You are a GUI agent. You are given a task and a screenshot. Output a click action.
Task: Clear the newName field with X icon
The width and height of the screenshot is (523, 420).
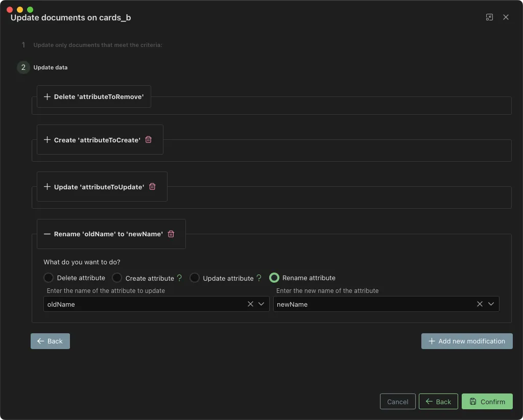coord(480,304)
